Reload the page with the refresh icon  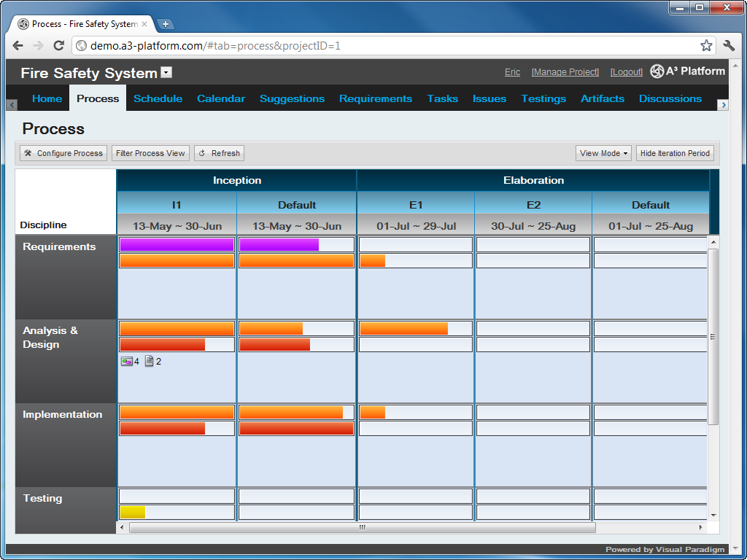[x=58, y=46]
